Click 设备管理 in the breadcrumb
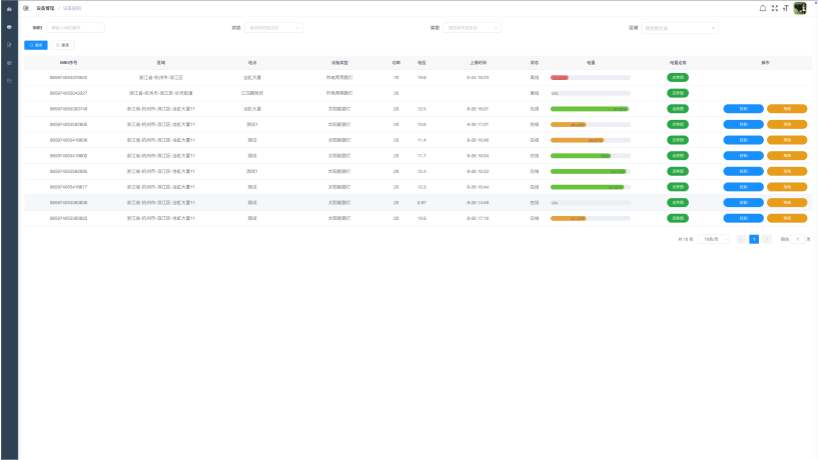The height and width of the screenshot is (460, 818). (x=46, y=8)
